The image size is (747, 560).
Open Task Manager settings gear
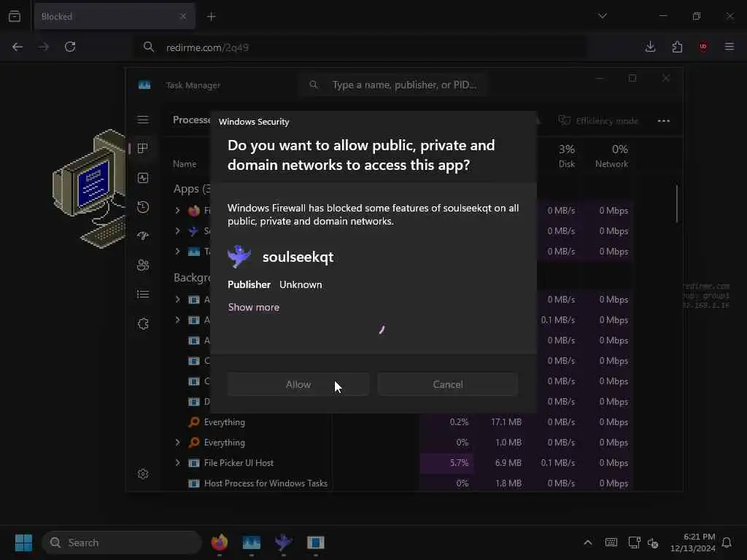(143, 474)
